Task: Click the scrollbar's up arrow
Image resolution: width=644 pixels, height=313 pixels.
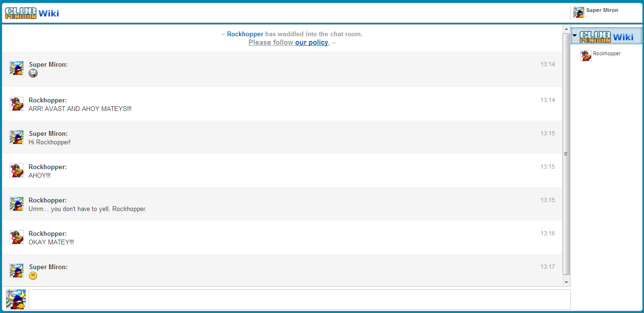Action: pos(566,29)
